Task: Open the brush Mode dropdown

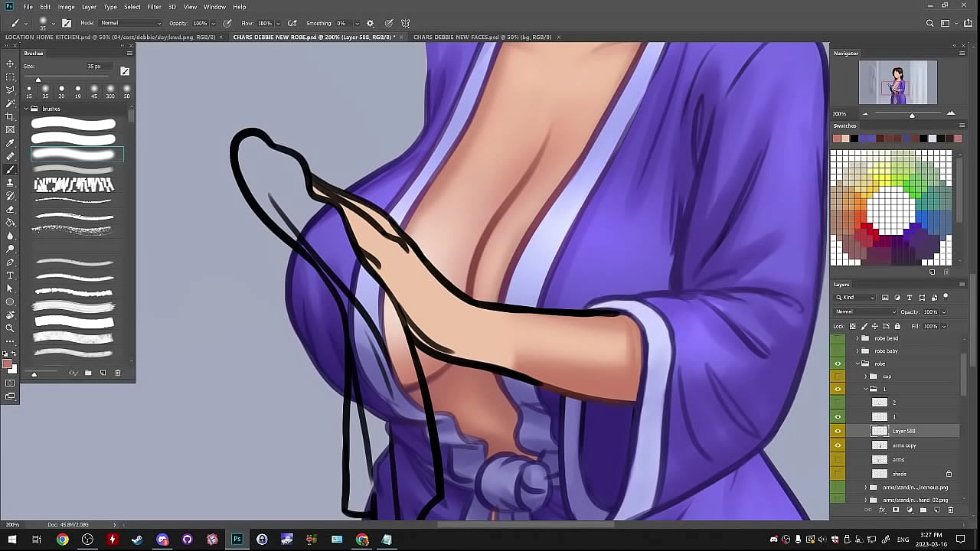Action: point(130,23)
